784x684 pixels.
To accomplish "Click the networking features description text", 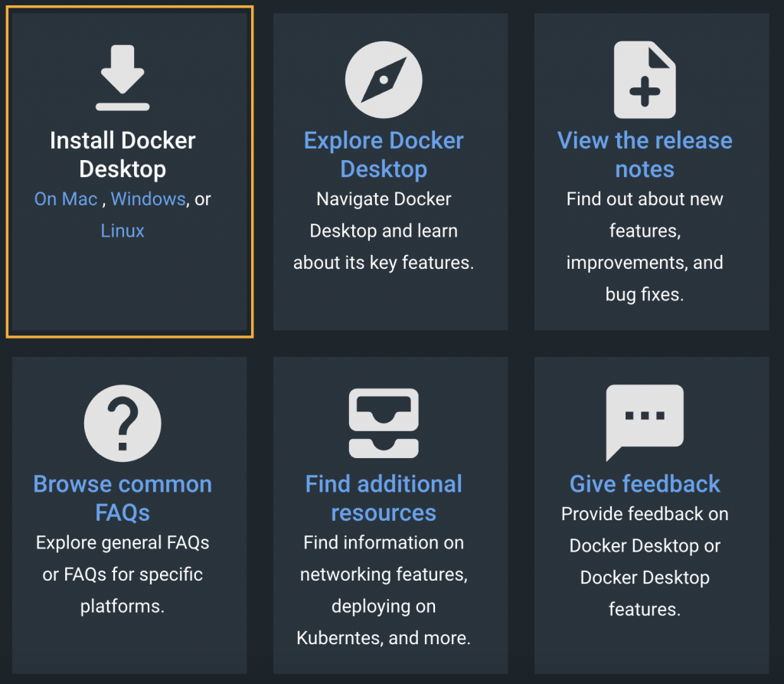I will 384,591.
